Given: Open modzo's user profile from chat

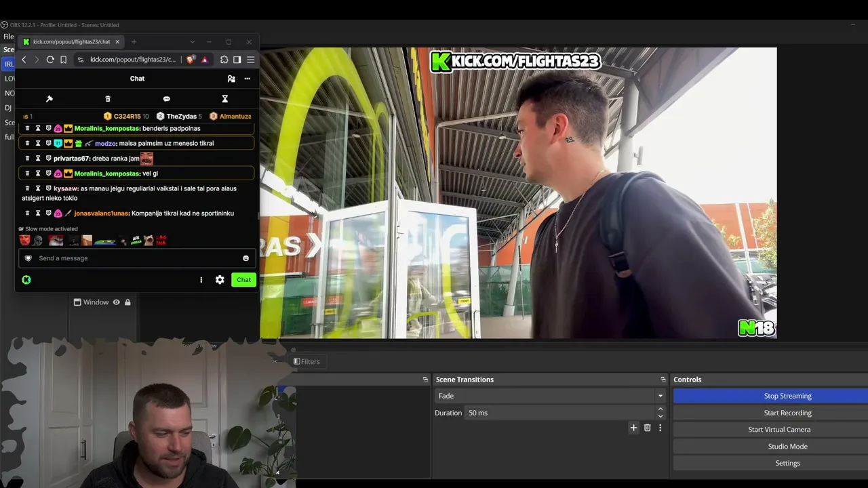Looking at the screenshot, I should coord(105,144).
